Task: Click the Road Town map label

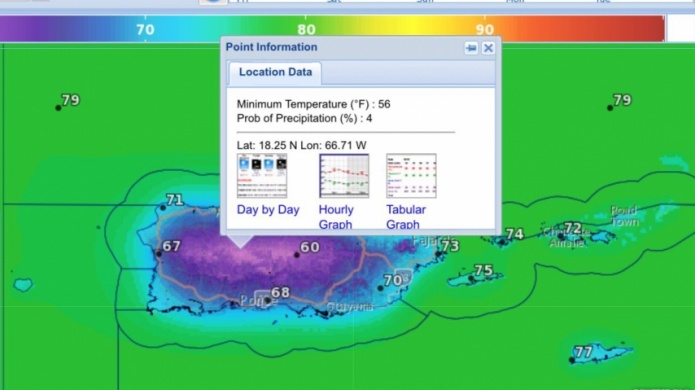Action: click(624, 216)
